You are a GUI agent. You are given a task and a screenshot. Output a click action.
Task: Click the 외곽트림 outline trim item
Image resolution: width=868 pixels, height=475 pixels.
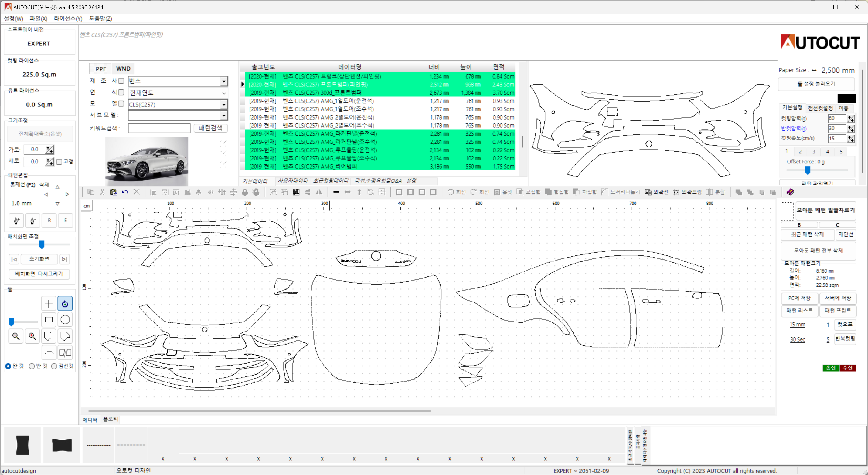click(x=687, y=192)
